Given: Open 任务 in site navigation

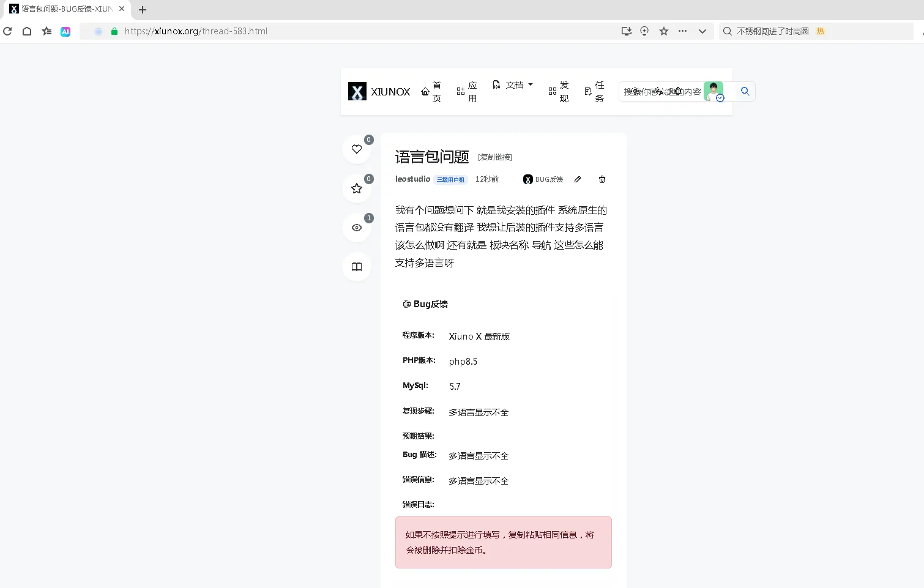Looking at the screenshot, I should coord(594,92).
